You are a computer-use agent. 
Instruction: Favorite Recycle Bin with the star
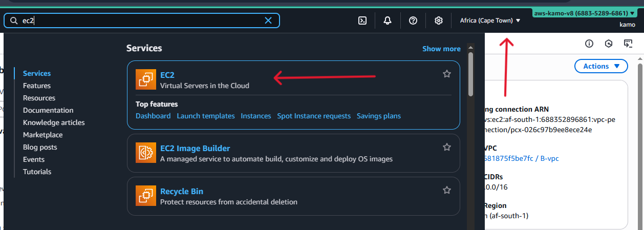tap(447, 190)
